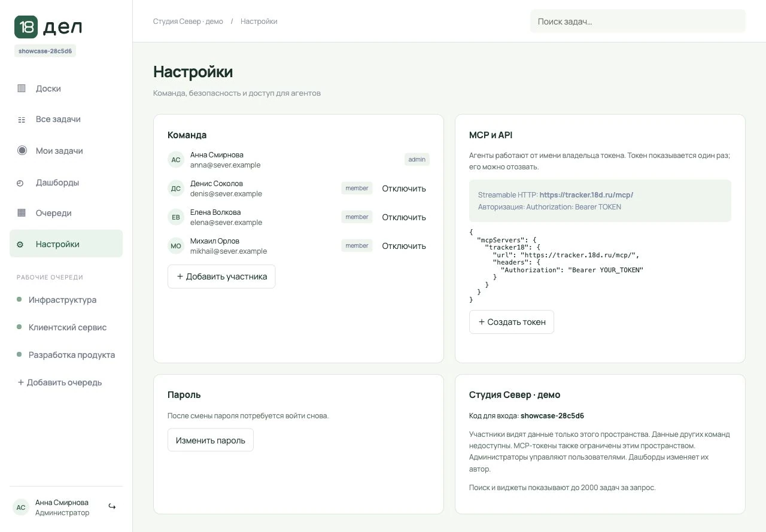Image resolution: width=766 pixels, height=532 pixels.
Task: Click Добавить очередь in the sidebar
Action: point(60,382)
